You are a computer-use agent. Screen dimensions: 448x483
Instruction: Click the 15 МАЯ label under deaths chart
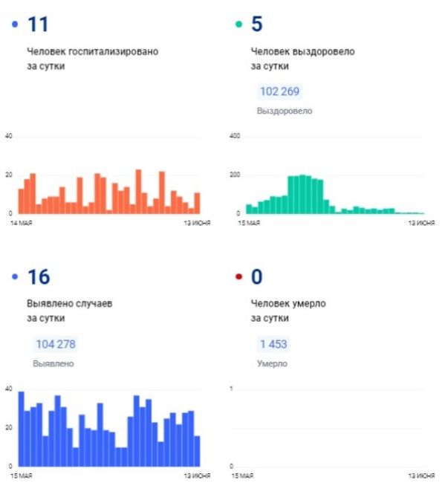coord(242,476)
